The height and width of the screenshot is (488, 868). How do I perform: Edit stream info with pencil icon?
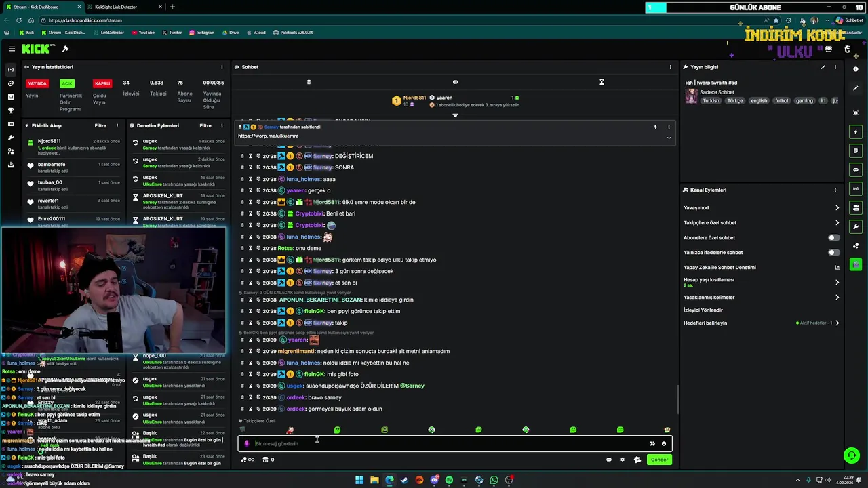coord(823,67)
